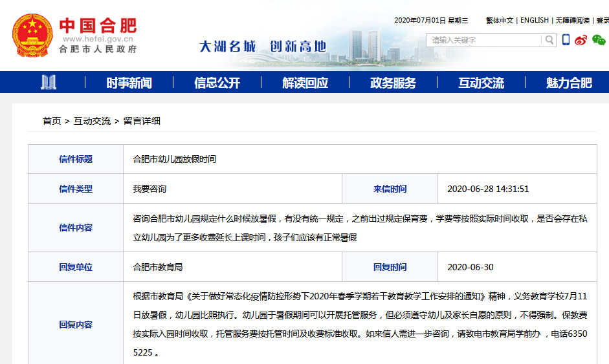Switch to ENGLISH version
609x364 pixels.
[535, 20]
